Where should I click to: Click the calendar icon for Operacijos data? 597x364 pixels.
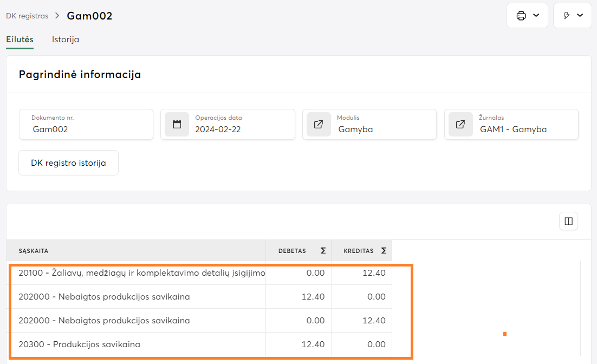[x=177, y=125]
